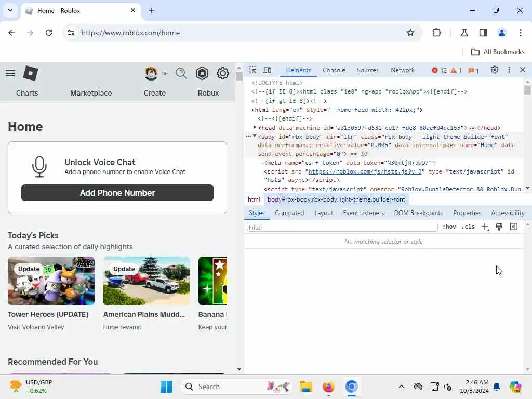532x399 pixels.
Task: Switch to the Network tab
Action: (403, 70)
